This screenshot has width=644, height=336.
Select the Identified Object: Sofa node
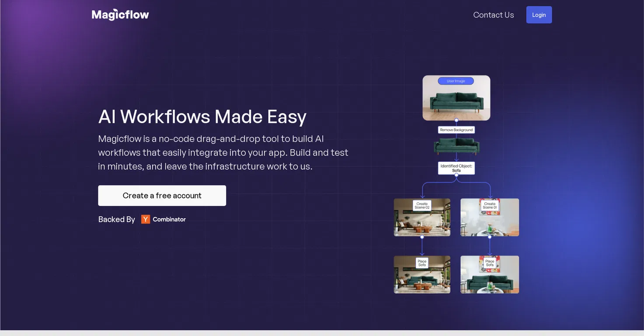[x=456, y=168]
